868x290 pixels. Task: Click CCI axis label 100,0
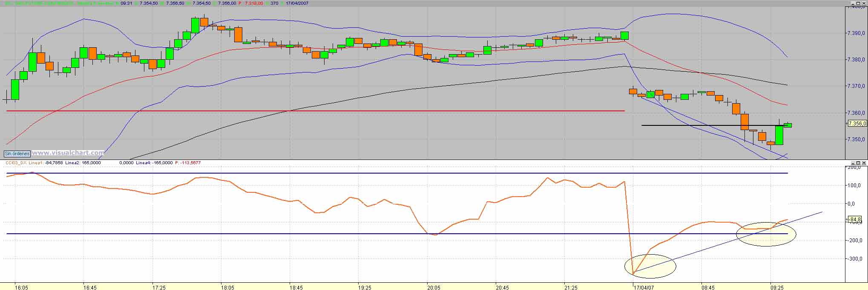855,186
